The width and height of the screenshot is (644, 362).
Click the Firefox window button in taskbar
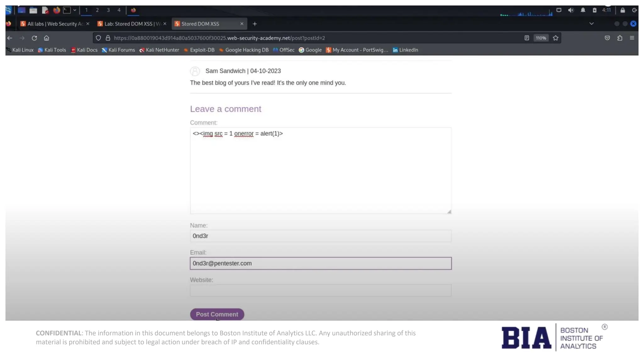[133, 10]
